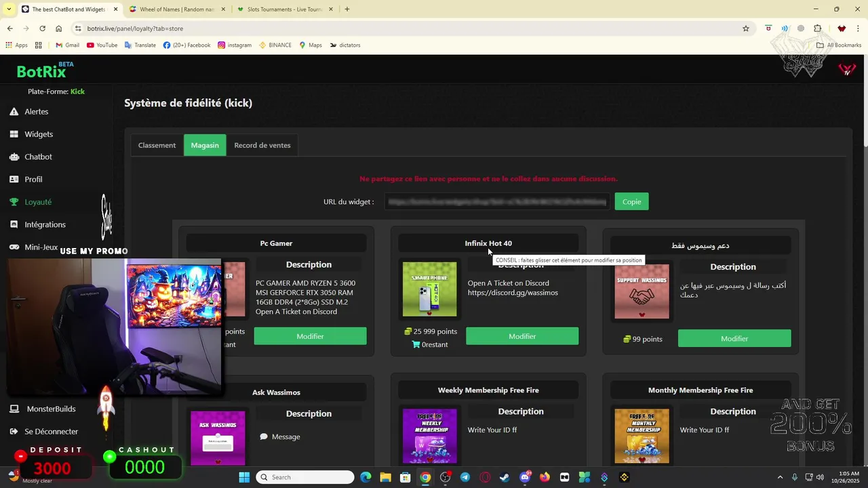Open Steam from the taskbar
The width and height of the screenshot is (868, 488).
tap(505, 477)
